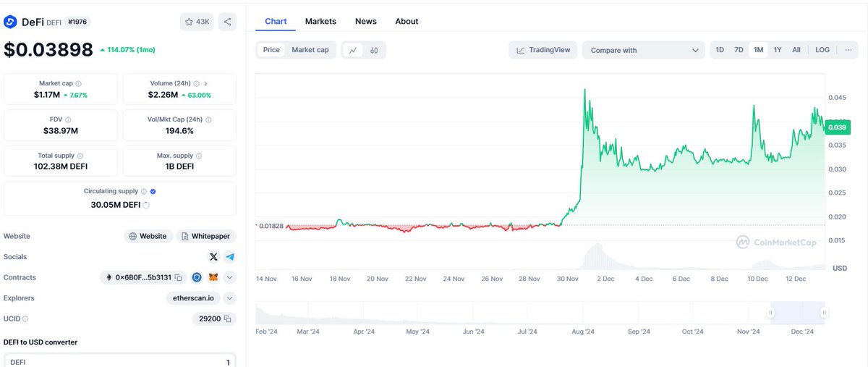Click the #1976 rank badge
The image size is (868, 367).
[77, 22]
